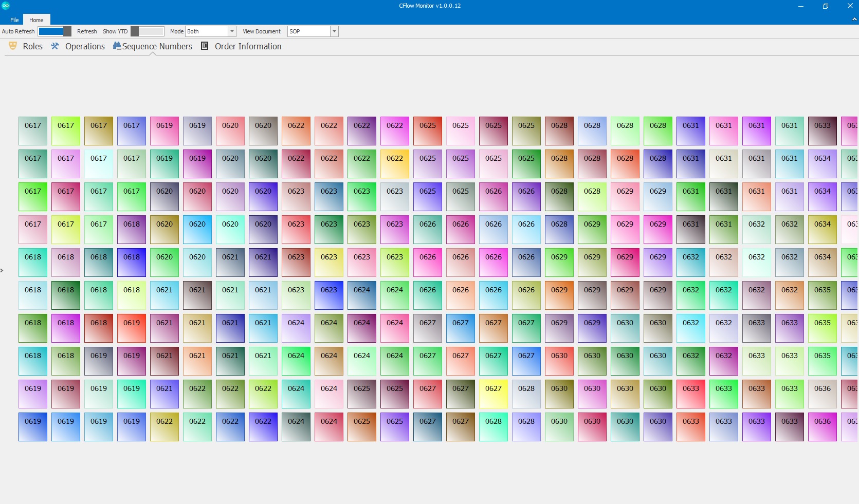
Task: Select the Home ribbon tab
Action: 36,20
